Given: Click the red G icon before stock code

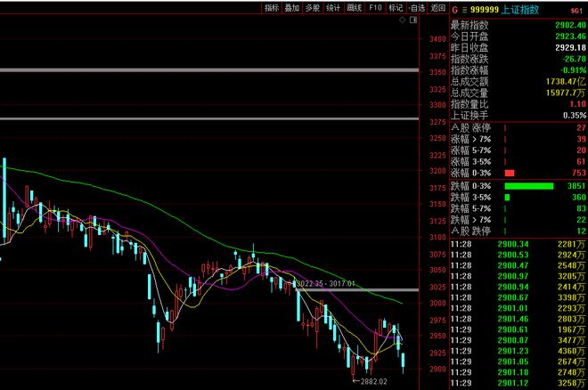Looking at the screenshot, I should [455, 10].
